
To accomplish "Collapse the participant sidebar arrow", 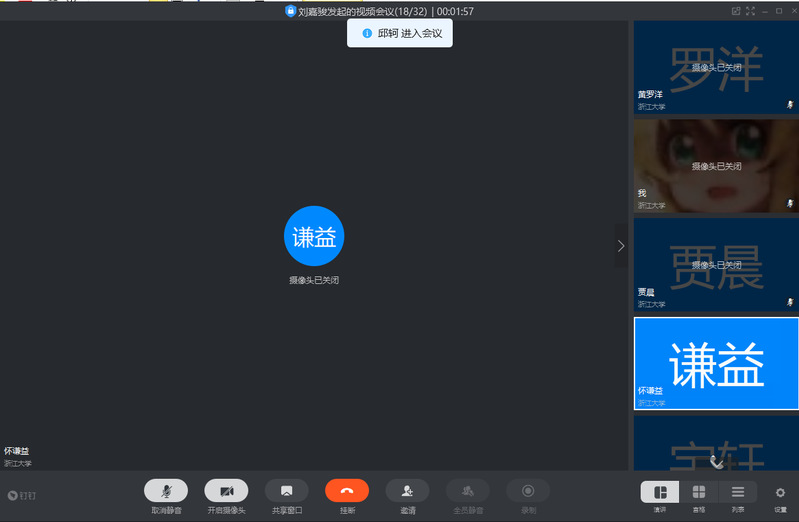I will tap(621, 245).
